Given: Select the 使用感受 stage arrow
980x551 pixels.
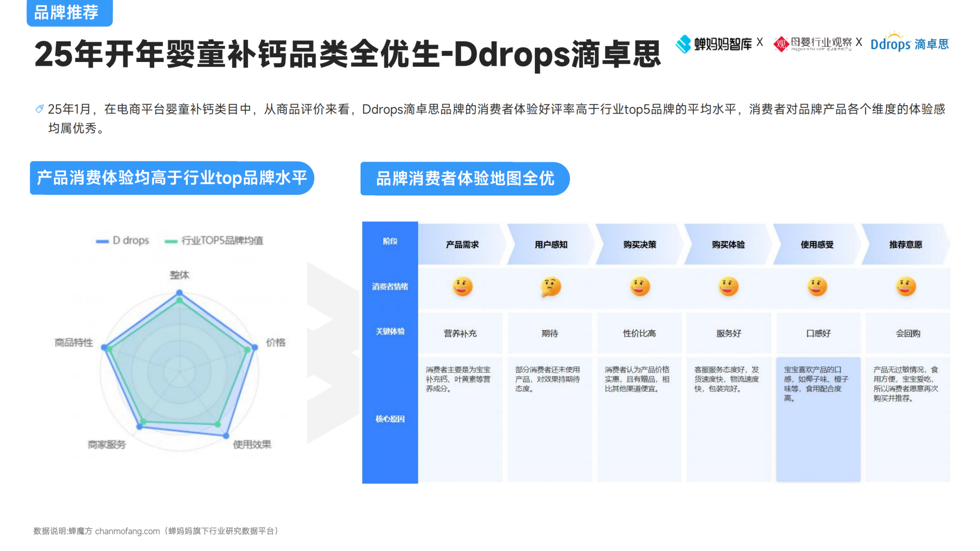Looking at the screenshot, I should pyautogui.click(x=817, y=244).
